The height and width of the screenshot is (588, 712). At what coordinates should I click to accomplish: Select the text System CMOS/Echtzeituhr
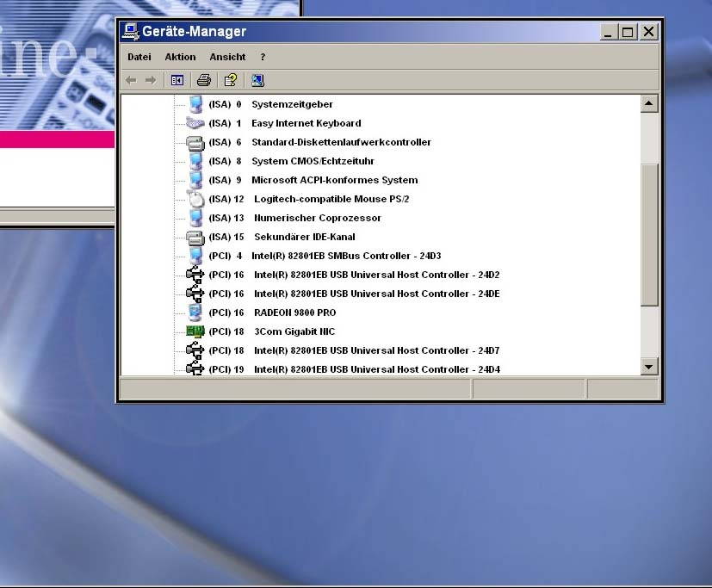(x=313, y=161)
